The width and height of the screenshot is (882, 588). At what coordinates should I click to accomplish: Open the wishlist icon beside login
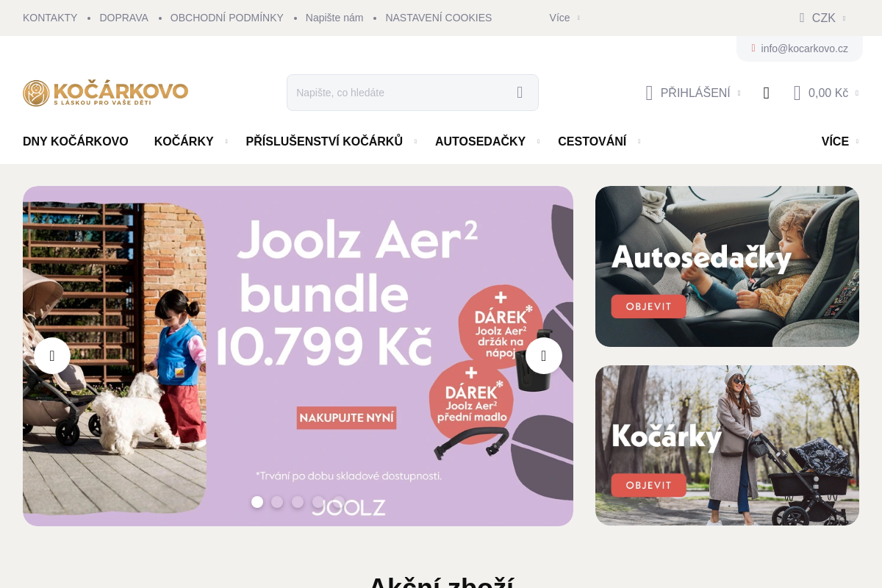(767, 93)
